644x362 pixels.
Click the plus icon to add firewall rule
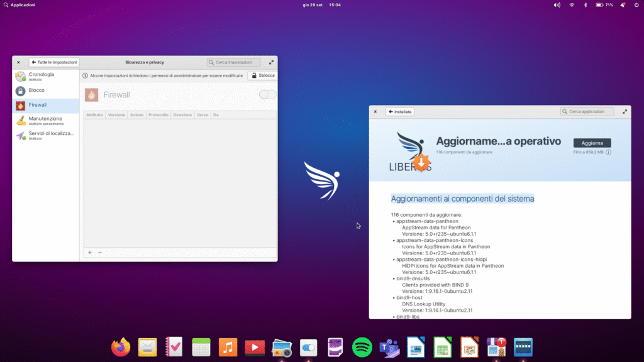89,252
